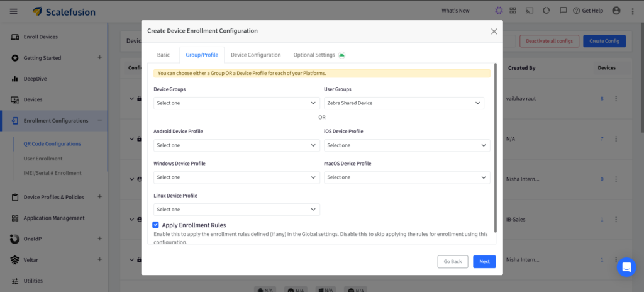The width and height of the screenshot is (644, 292).
Task: Click the Getting Started star icon
Action: tap(15, 58)
